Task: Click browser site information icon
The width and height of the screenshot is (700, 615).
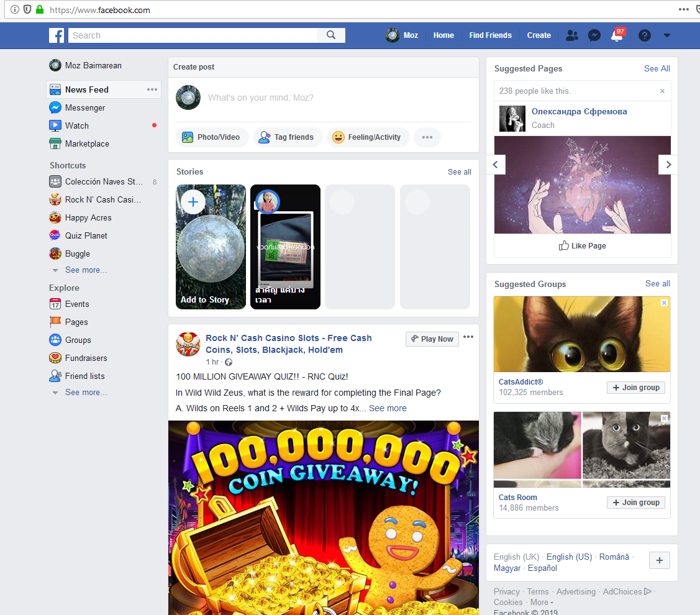Action: pyautogui.click(x=15, y=9)
